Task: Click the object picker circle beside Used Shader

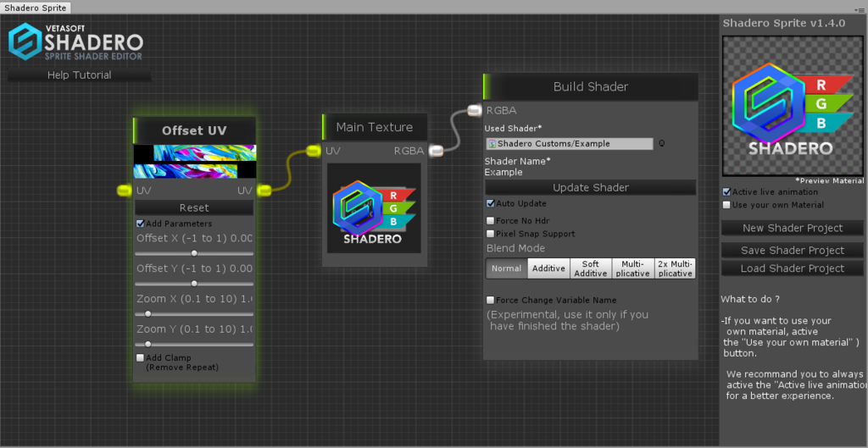Action: (x=661, y=144)
